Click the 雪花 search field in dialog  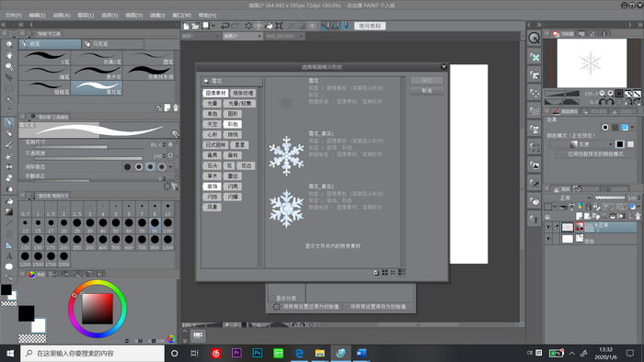(231, 81)
